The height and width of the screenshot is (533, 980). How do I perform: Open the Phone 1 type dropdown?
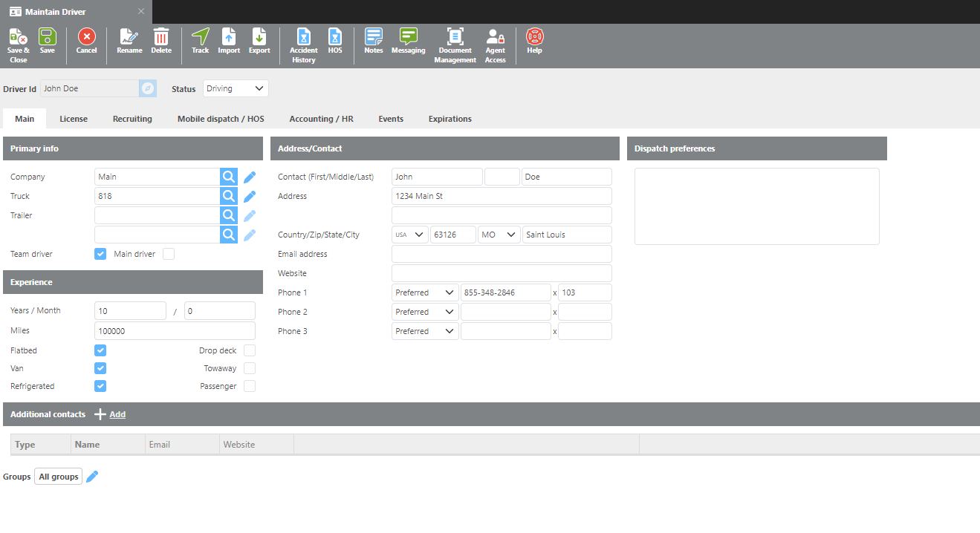point(425,292)
